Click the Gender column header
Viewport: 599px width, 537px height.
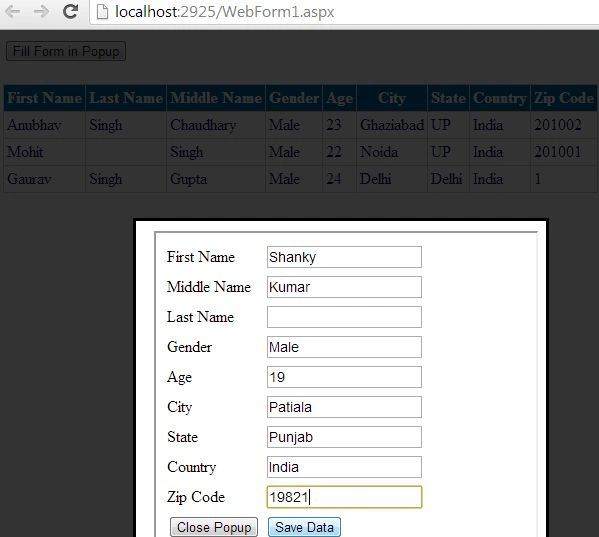(x=294, y=98)
